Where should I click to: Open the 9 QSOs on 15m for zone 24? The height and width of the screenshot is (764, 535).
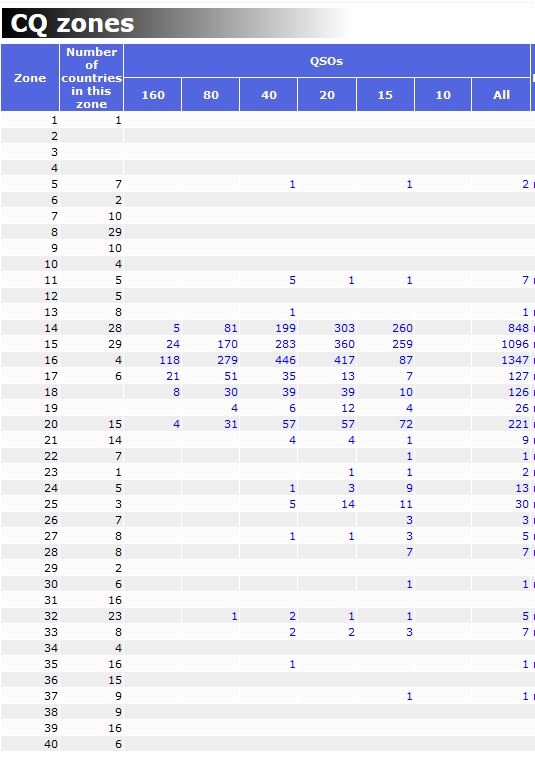click(x=409, y=488)
